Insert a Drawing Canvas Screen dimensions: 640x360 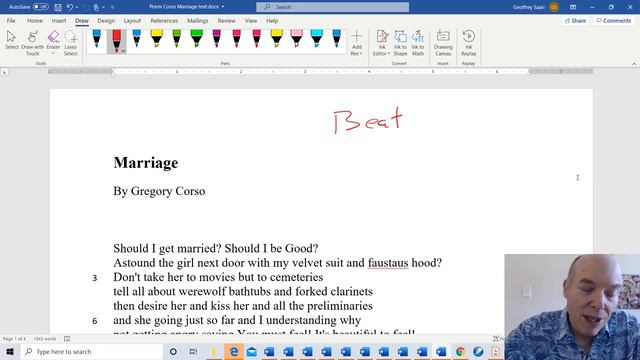443,43
